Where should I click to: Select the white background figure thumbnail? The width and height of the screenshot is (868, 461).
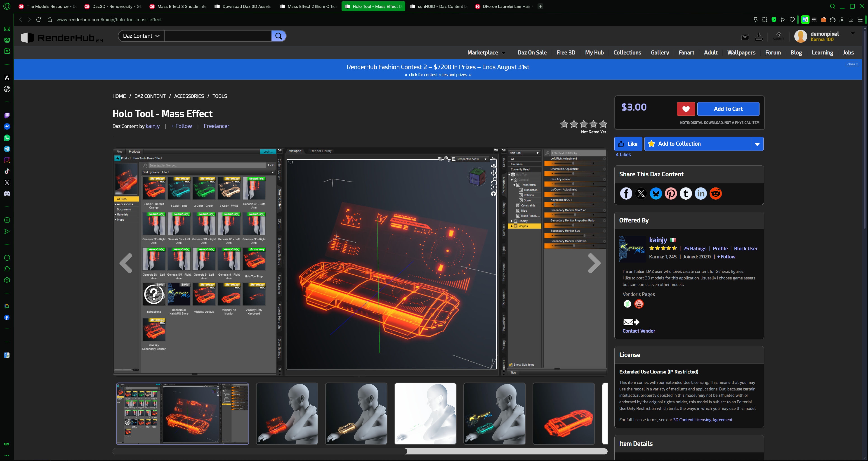425,414
